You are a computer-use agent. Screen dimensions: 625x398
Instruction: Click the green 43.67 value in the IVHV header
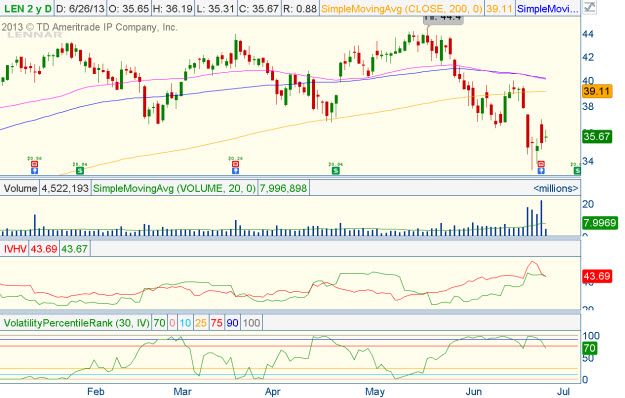75,249
